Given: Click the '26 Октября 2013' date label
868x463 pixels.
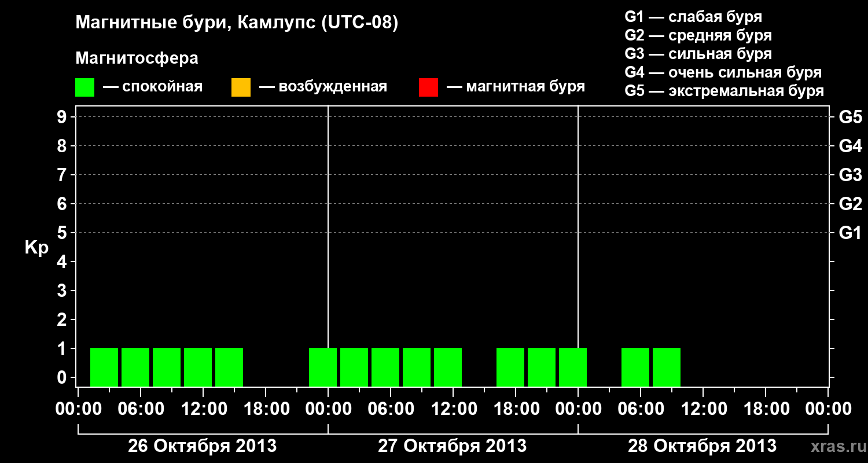Looking at the screenshot, I should click(x=203, y=446).
